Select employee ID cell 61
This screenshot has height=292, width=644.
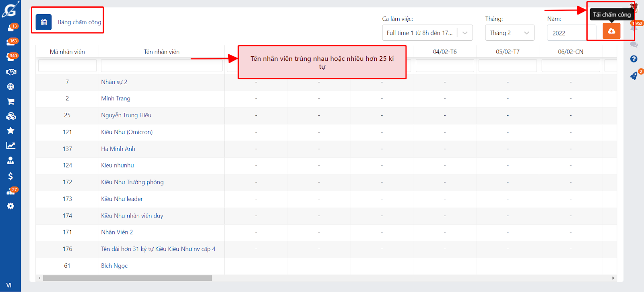click(67, 266)
